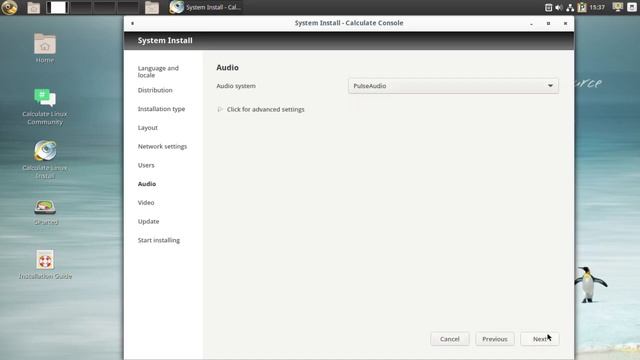Go to Network settings step

[x=162, y=147]
